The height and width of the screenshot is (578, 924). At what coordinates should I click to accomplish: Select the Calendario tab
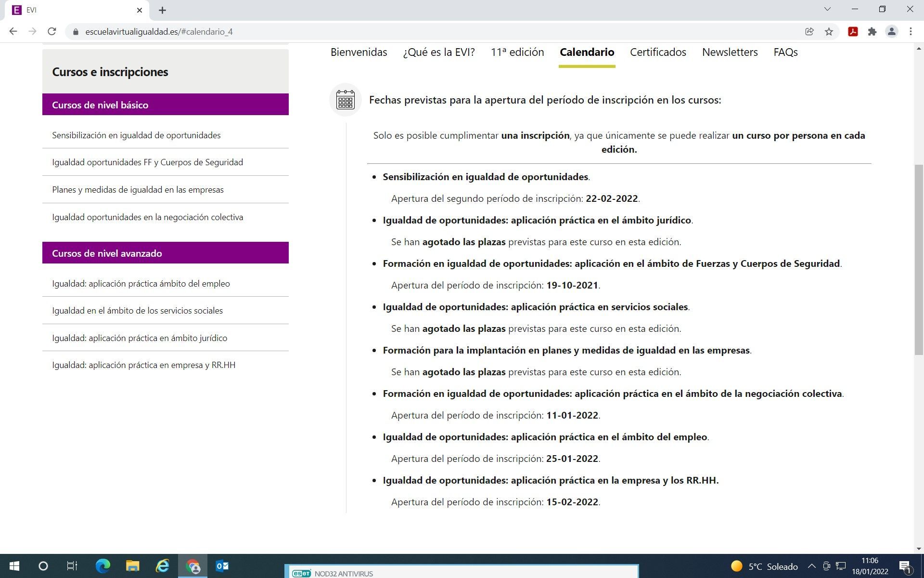(587, 52)
